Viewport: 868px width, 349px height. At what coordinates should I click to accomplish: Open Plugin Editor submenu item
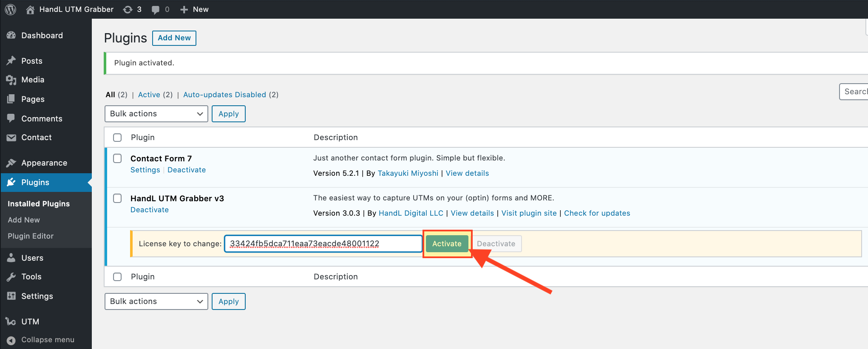31,236
